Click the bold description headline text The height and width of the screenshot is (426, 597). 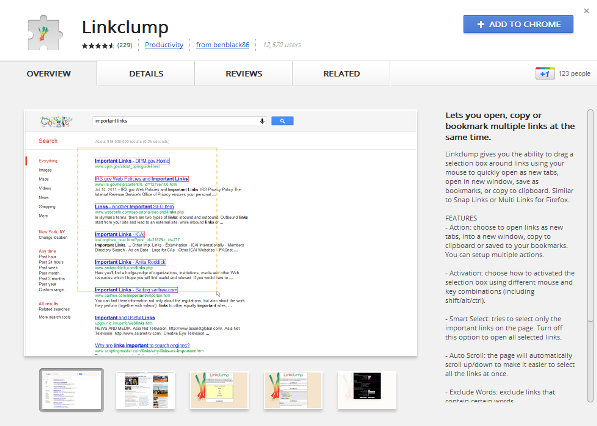[510, 126]
